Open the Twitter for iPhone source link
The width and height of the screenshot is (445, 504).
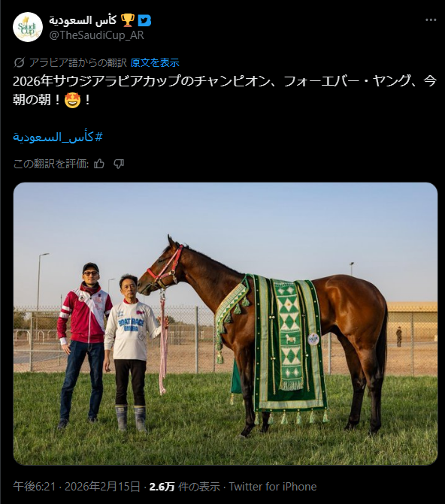point(273,486)
